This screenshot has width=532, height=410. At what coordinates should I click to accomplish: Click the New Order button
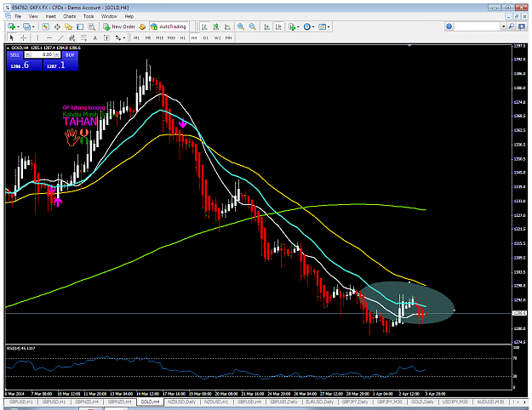tap(119, 26)
